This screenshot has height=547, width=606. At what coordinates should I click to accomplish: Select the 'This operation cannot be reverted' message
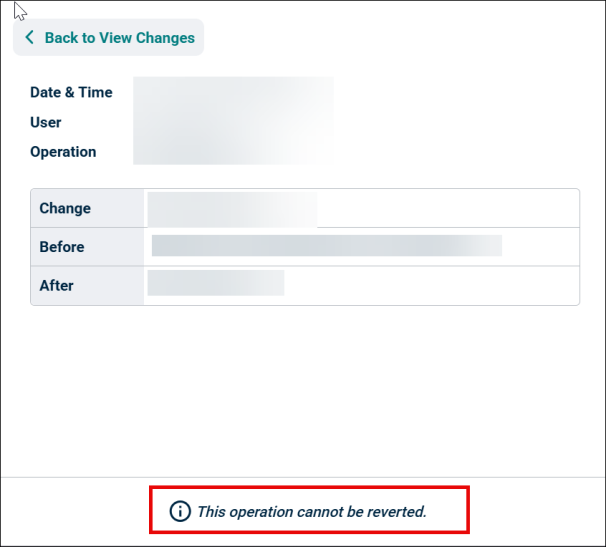tap(311, 512)
